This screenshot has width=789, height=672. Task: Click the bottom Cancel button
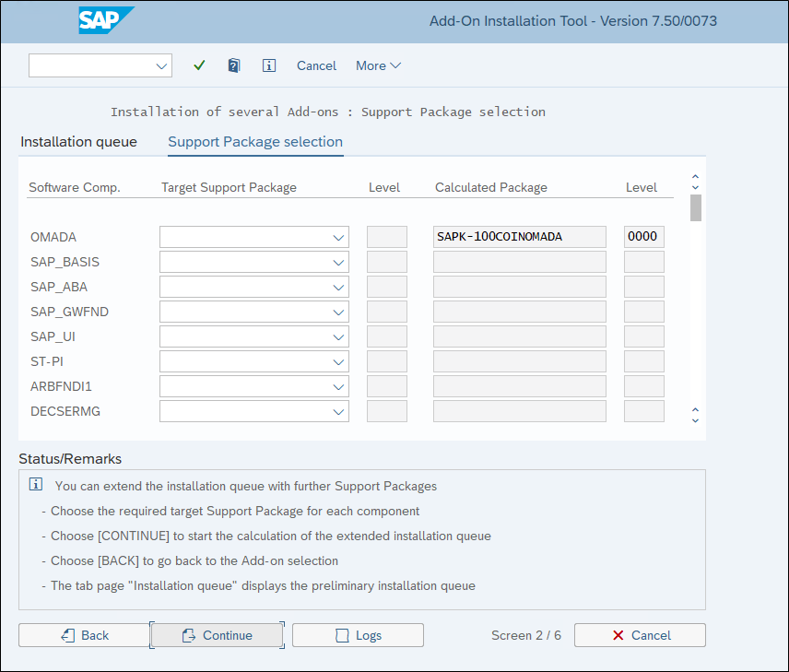[x=640, y=635]
